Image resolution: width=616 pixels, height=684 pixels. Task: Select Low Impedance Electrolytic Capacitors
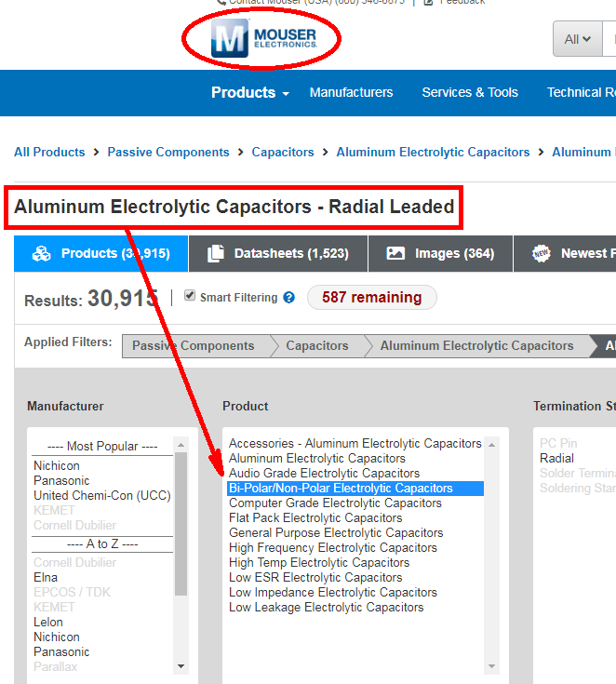[x=333, y=593]
